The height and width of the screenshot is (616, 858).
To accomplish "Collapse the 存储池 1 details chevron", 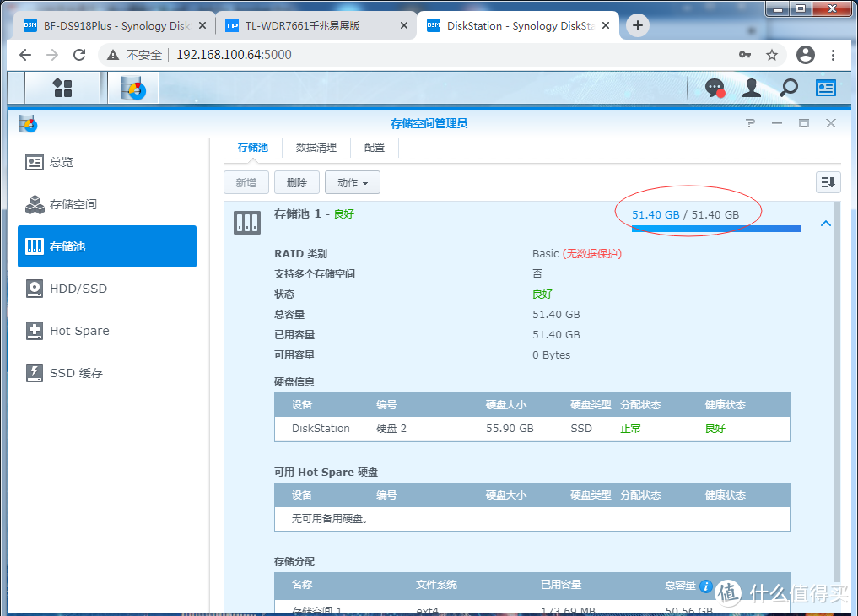I will pos(826,224).
